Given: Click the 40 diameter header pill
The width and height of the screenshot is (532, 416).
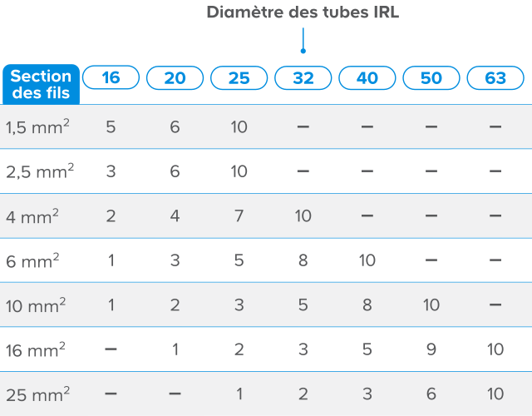Looking at the screenshot, I should [367, 78].
